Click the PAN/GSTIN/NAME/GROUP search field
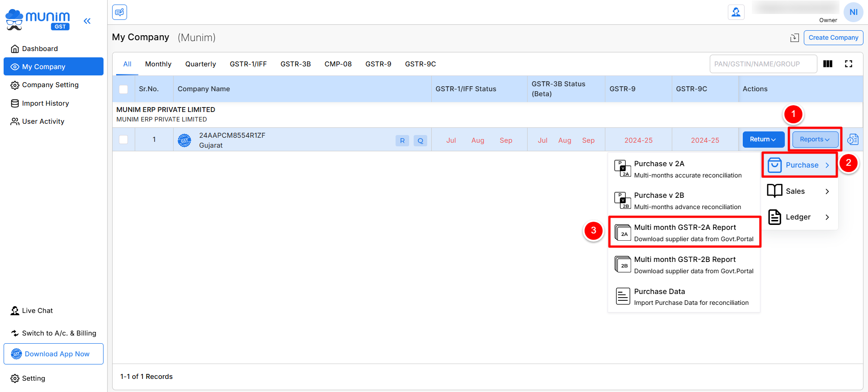This screenshot has width=868, height=392. point(763,64)
